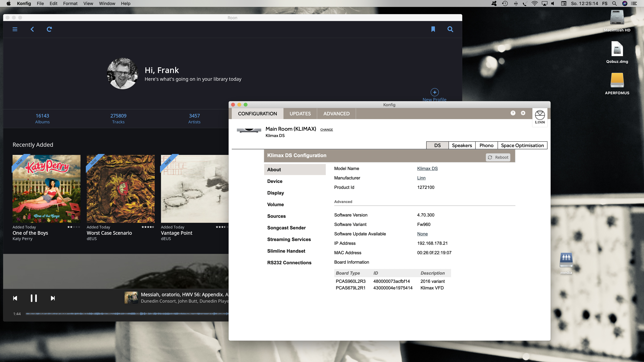This screenshot has width=644, height=362.
Task: Click the None software update link
Action: click(x=422, y=234)
